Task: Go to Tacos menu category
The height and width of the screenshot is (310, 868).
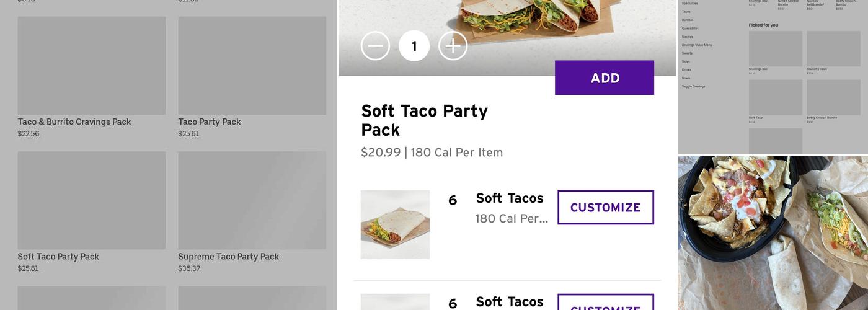Action: pyautogui.click(x=686, y=12)
